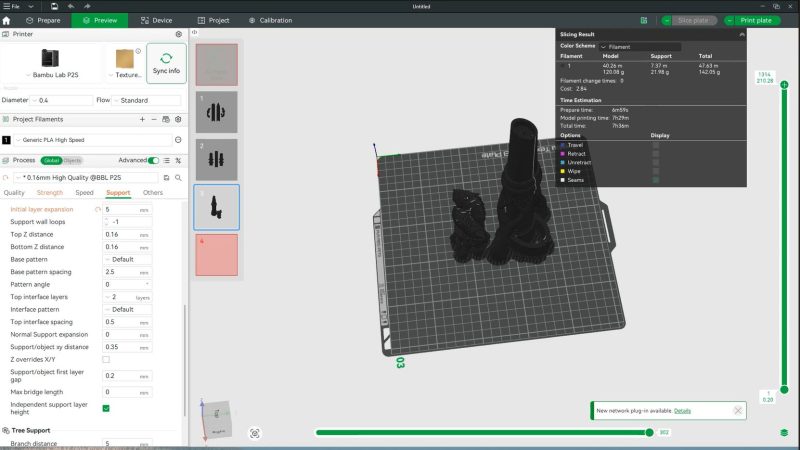
Task: Open the Strength settings tab
Action: tap(49, 192)
